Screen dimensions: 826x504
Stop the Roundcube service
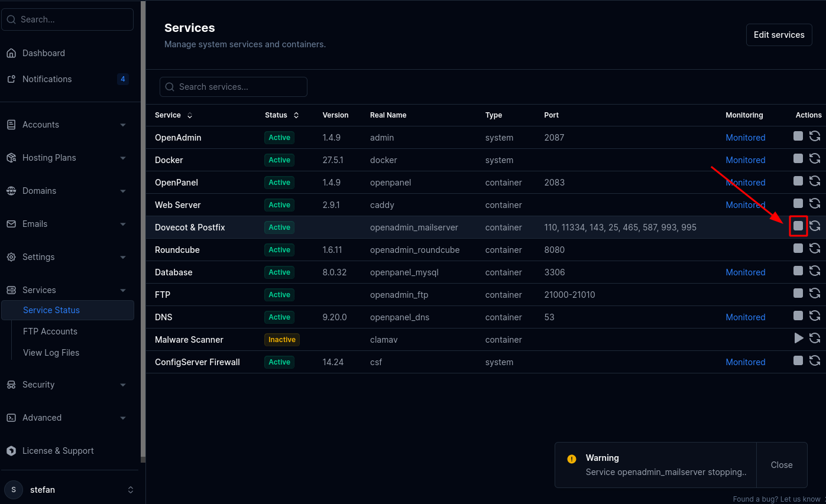pos(798,248)
